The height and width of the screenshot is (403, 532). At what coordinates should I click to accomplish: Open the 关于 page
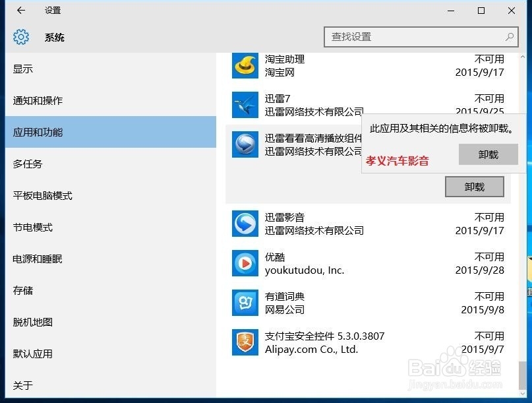(x=111, y=385)
